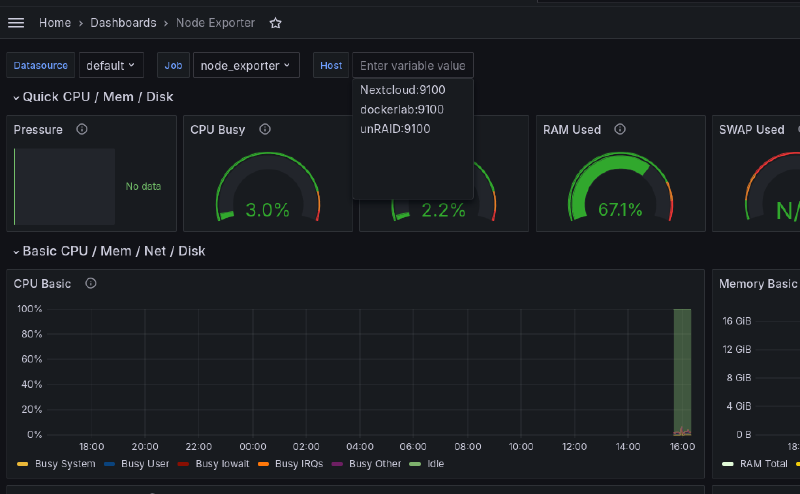This screenshot has height=494, width=800.
Task: Collapse the Basic CPU / Mem / Net / Disk row
Action: pyautogui.click(x=113, y=251)
